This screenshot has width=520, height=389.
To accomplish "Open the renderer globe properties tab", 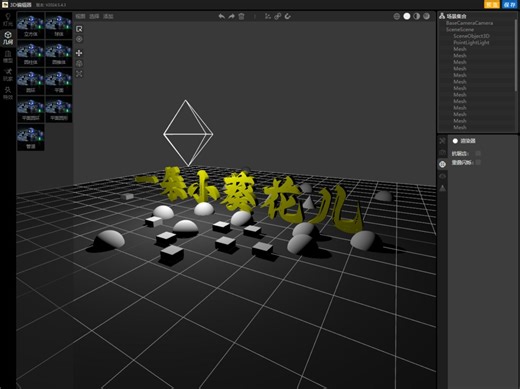I will (x=442, y=164).
